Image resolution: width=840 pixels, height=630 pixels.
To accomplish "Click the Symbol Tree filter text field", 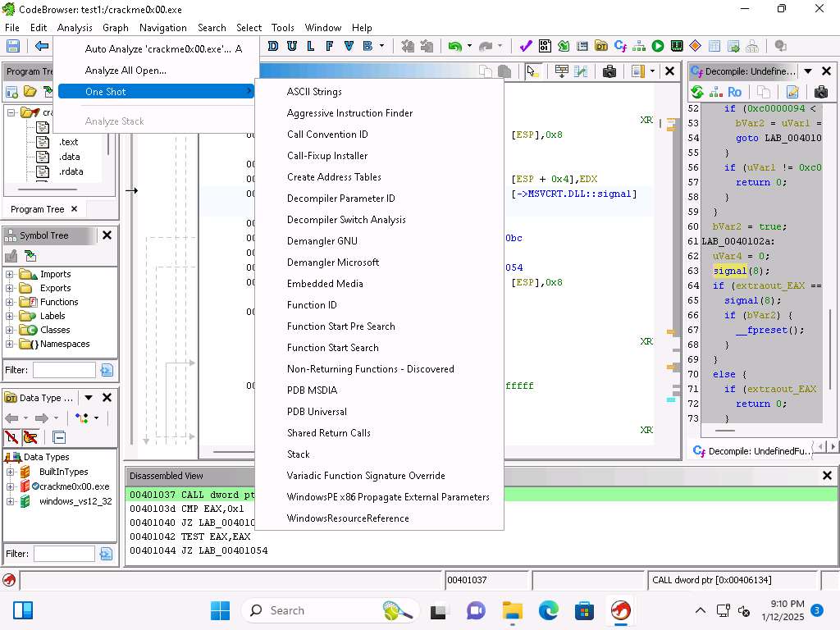I will pyautogui.click(x=64, y=370).
